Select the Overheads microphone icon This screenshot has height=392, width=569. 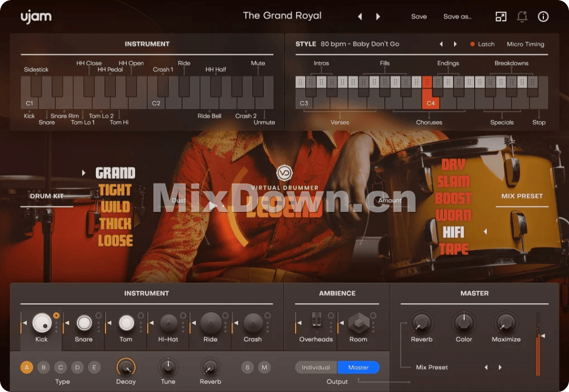point(317,323)
